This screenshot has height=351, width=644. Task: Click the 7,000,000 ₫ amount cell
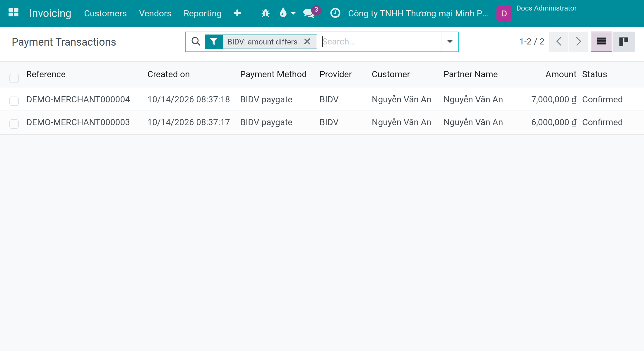[554, 99]
